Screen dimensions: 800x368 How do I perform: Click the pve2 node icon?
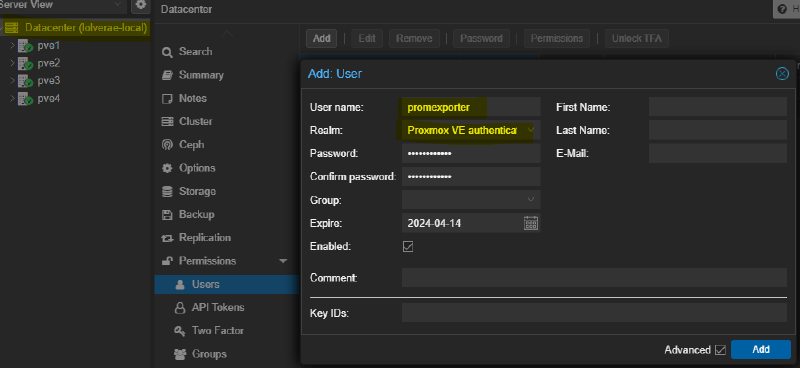(x=26, y=64)
